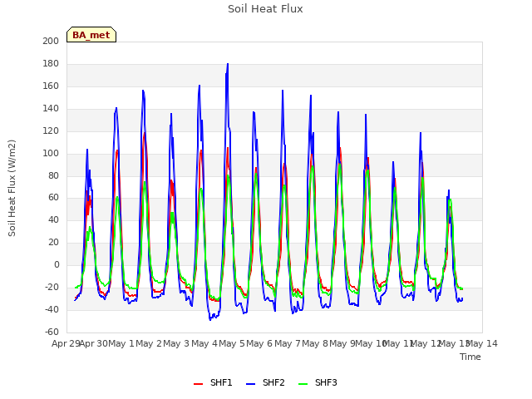This screenshot has width=532, height=399.
Task: Click the red SHF1 legend line marker
Action: click(198, 384)
